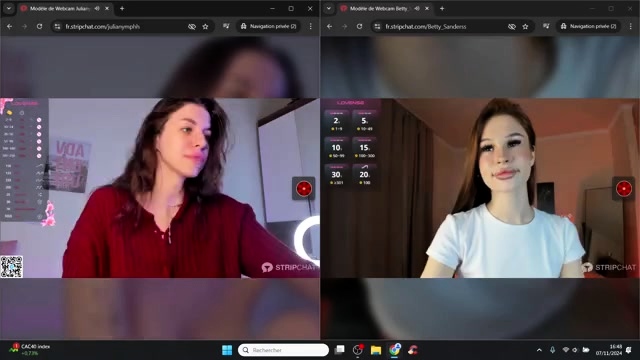Reload the right Betty_Sanderss page
This screenshot has width=640, height=360.
point(360,27)
